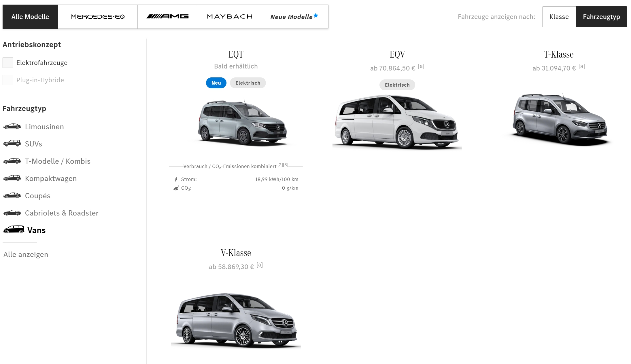Click the Vans silhouette icon
631x364 pixels.
14,230
